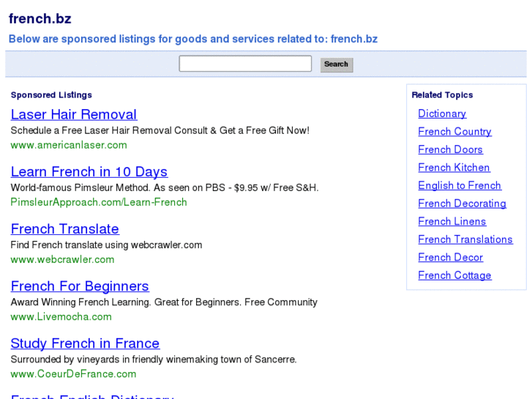Open the Study French in France link

tap(85, 343)
